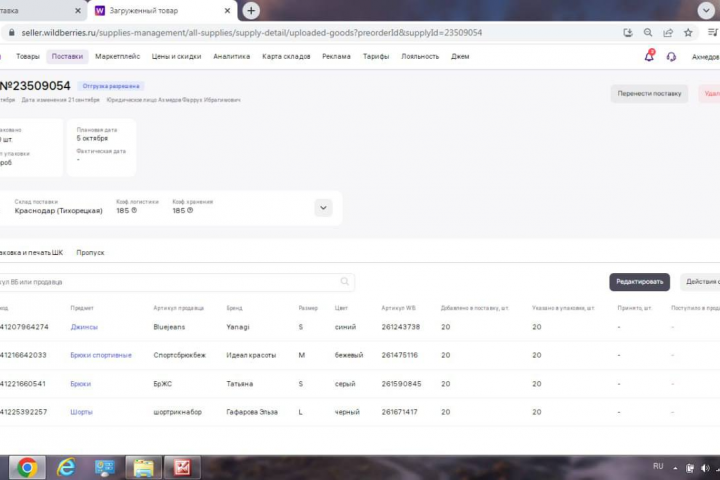Open the Брюки item link
The width and height of the screenshot is (720, 480).
tap(80, 384)
